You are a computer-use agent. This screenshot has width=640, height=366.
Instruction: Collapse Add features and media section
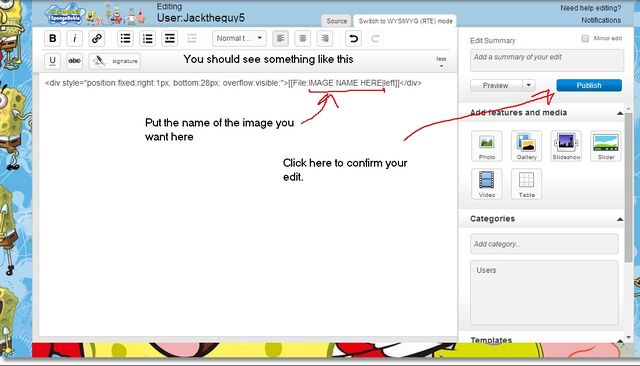pos(620,113)
